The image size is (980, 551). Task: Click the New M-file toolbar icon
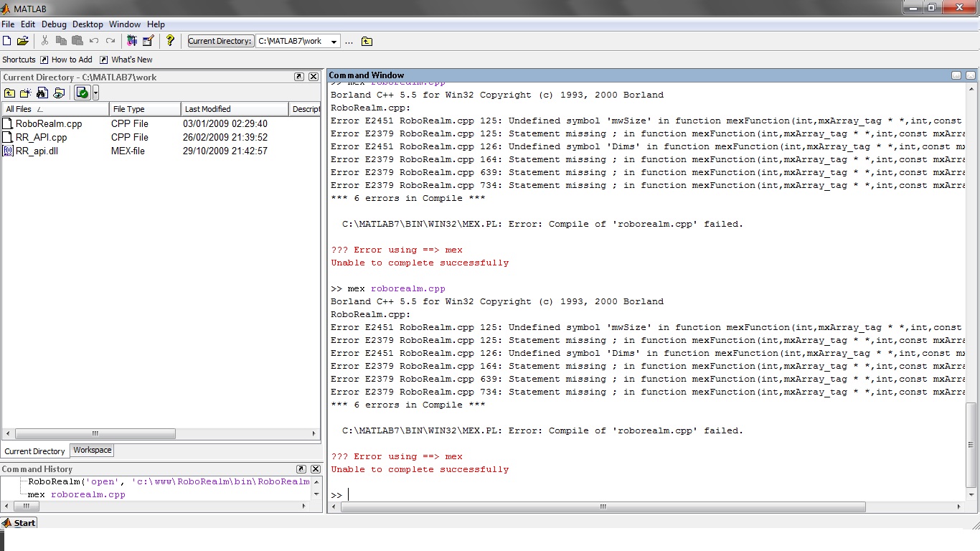(7, 41)
